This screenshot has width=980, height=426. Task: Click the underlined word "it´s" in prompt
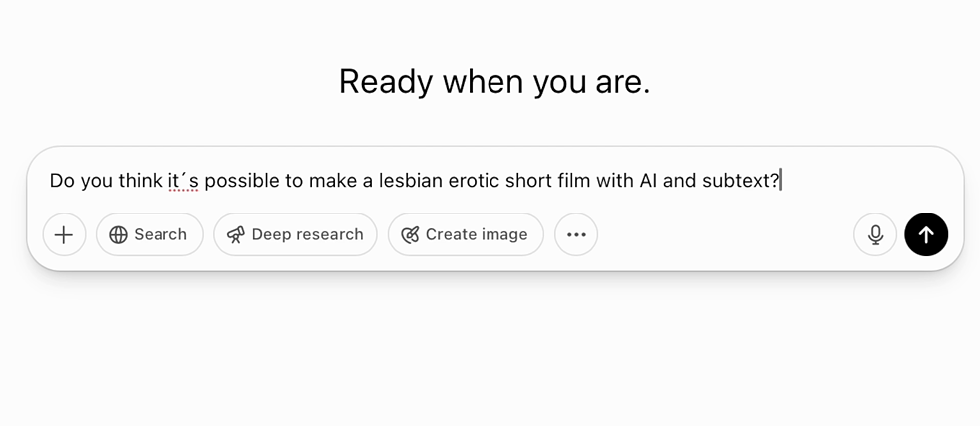click(x=182, y=181)
